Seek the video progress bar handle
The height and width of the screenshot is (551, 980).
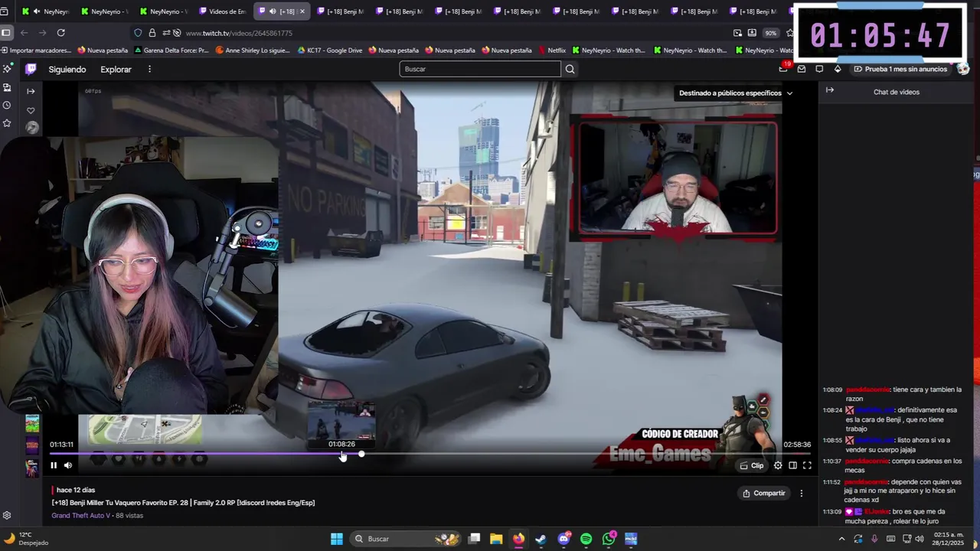click(361, 455)
